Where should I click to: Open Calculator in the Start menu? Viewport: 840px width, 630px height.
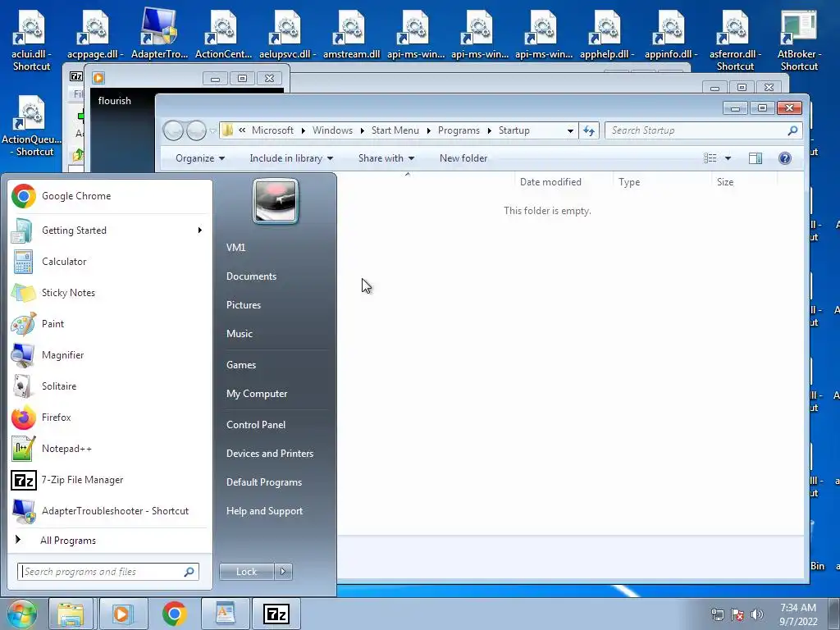click(110, 262)
